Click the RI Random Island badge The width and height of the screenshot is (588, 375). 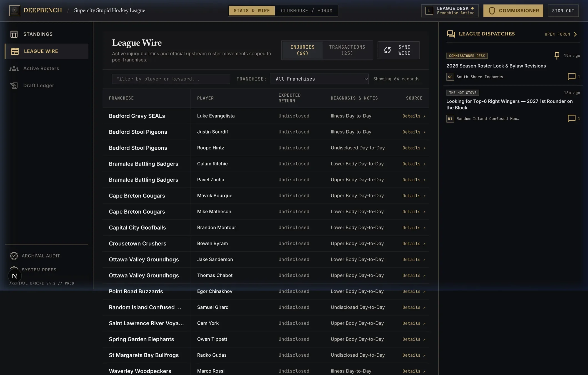click(450, 119)
